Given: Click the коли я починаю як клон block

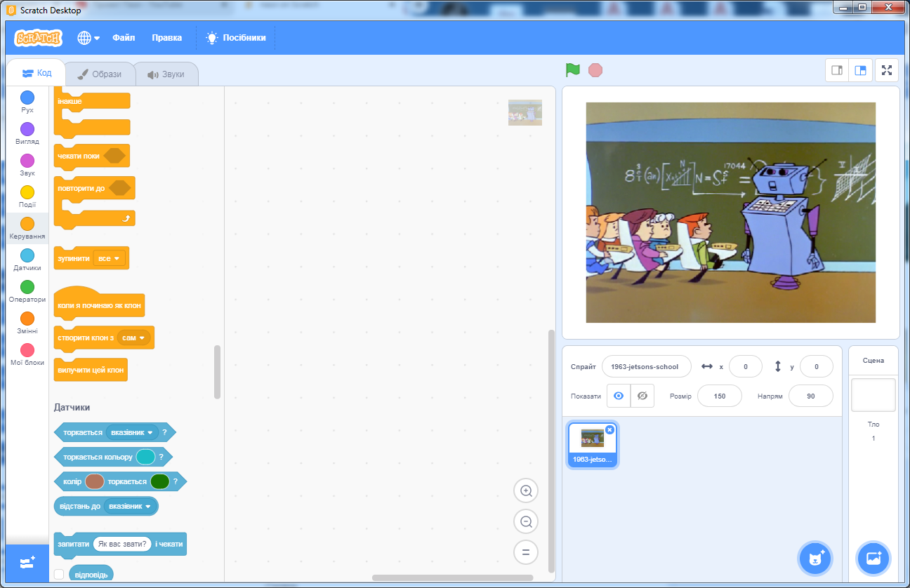Looking at the screenshot, I should point(99,305).
